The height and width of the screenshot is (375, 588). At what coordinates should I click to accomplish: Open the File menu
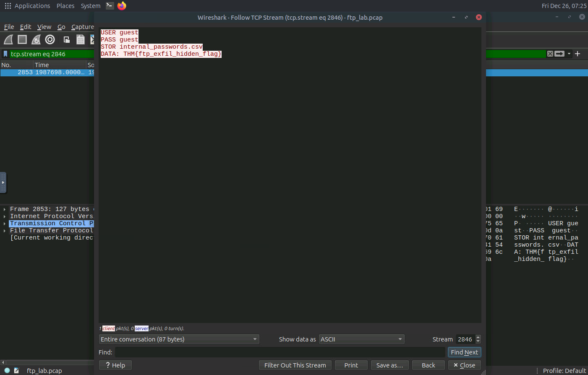coord(9,27)
